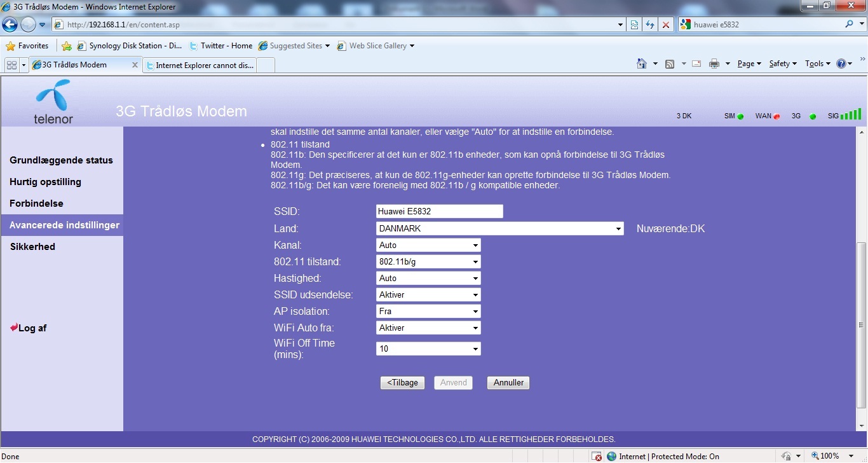
Task: Click the page's vertical scrollbar thumb
Action: coord(862,325)
